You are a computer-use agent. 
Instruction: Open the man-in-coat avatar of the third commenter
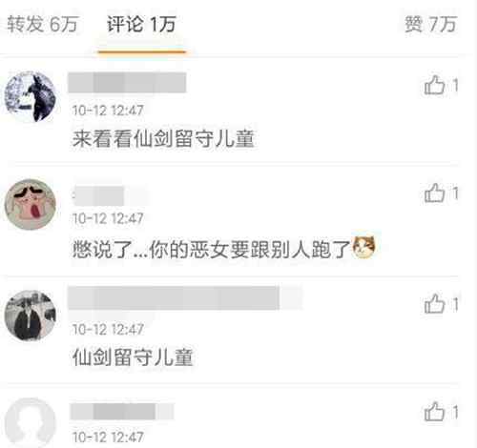[31, 316]
